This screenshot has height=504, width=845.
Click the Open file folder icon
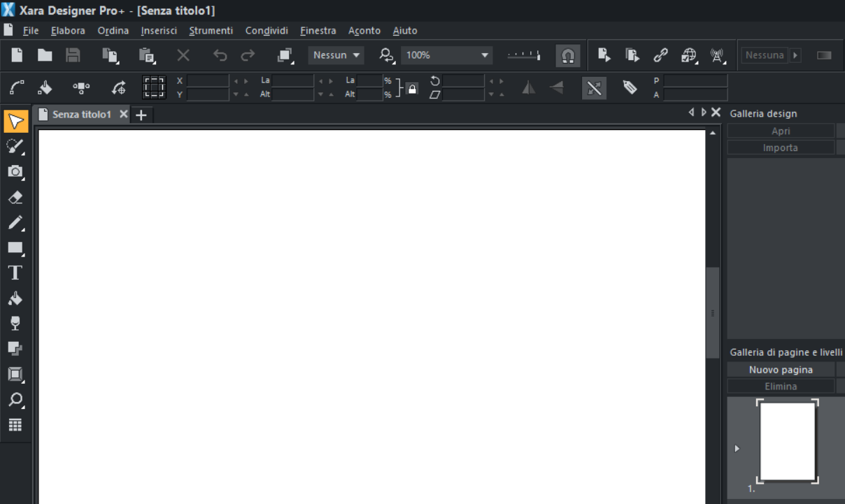pos(45,55)
